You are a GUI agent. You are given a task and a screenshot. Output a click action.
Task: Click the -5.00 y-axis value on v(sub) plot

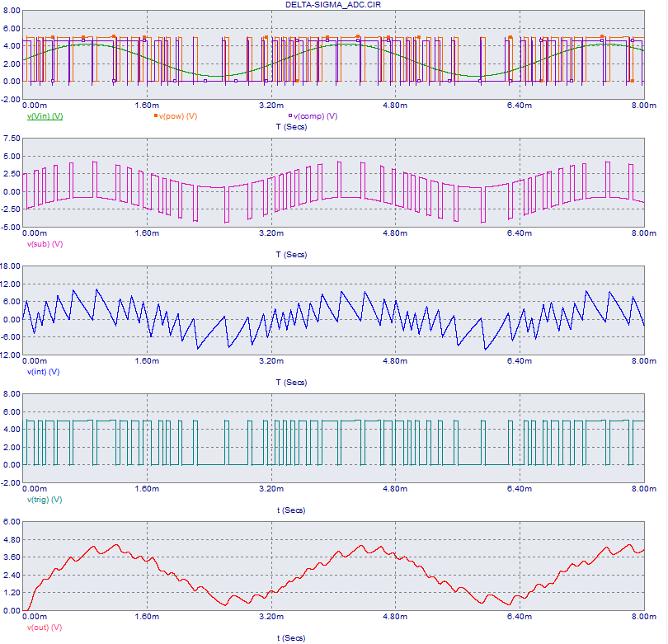pos(12,227)
